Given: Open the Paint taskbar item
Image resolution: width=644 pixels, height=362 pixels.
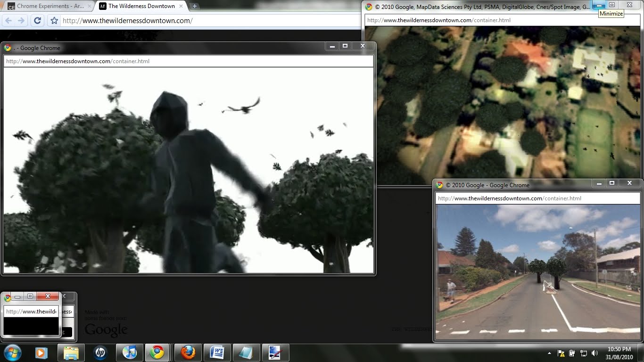Looking at the screenshot, I should (275, 353).
